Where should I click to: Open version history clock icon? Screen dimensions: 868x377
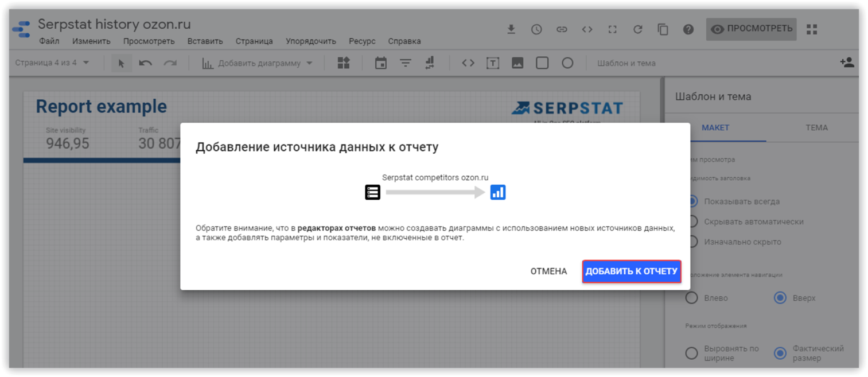pos(536,29)
